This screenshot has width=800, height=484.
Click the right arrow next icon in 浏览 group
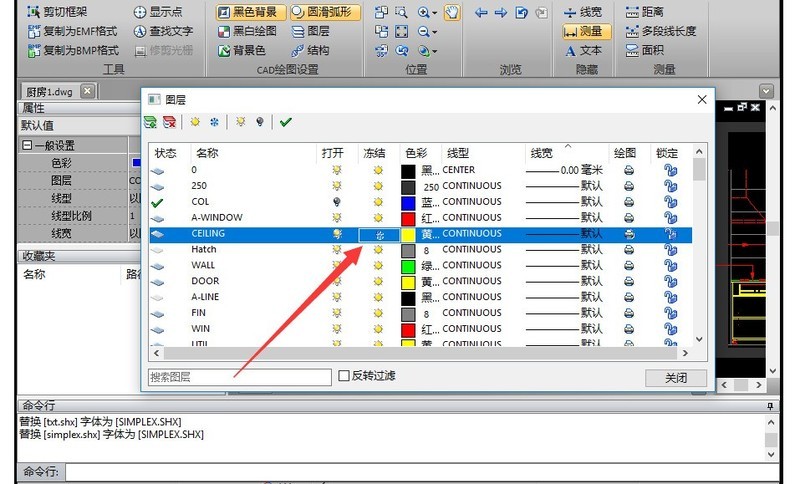(x=501, y=12)
